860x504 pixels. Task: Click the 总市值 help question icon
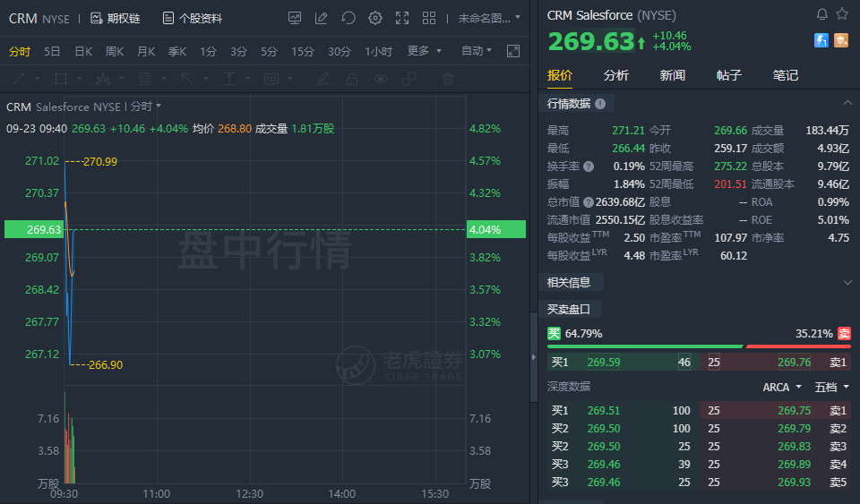tap(589, 202)
